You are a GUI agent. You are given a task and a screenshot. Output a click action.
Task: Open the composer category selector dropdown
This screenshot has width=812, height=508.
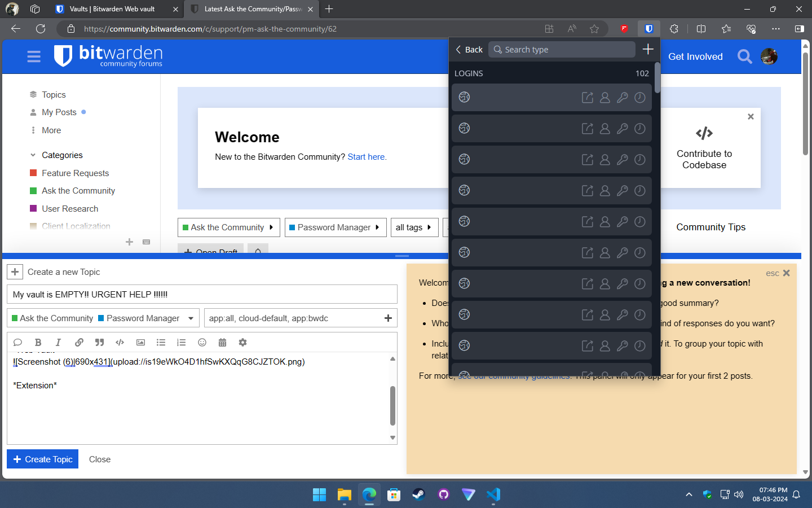103,318
